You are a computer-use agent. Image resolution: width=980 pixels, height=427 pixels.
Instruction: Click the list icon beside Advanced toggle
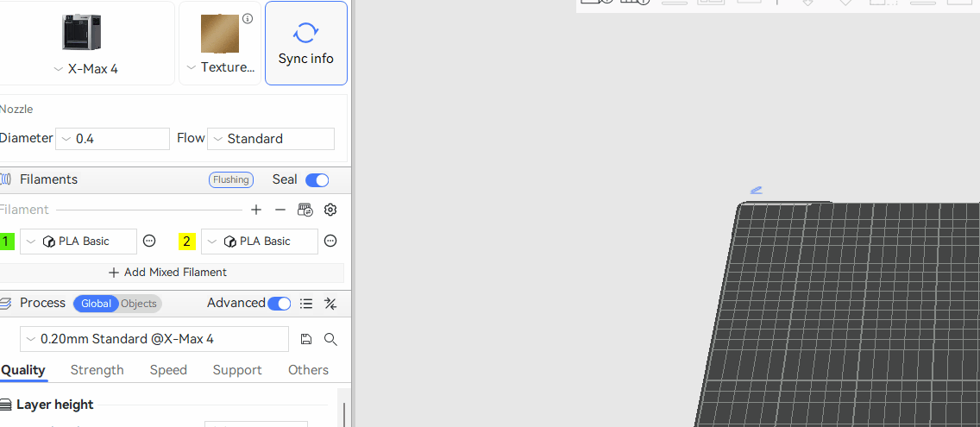pos(306,304)
